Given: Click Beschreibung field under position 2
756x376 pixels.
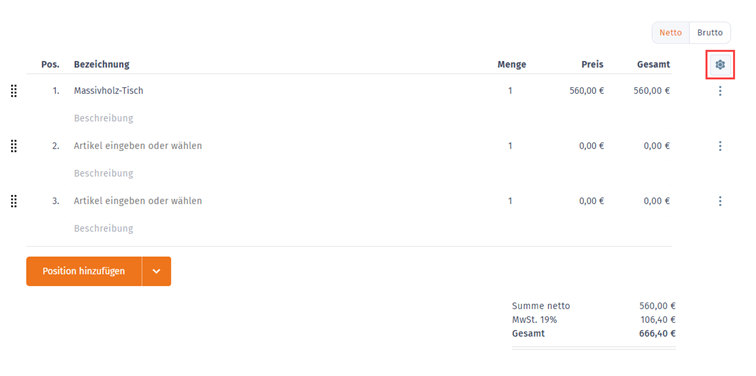Looking at the screenshot, I should click(x=104, y=173).
